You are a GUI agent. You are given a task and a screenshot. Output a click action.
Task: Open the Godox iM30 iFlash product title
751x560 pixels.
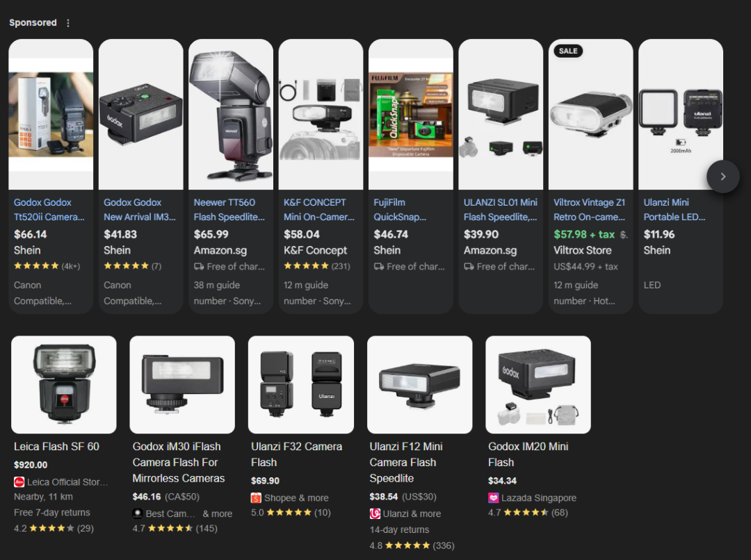[179, 462]
